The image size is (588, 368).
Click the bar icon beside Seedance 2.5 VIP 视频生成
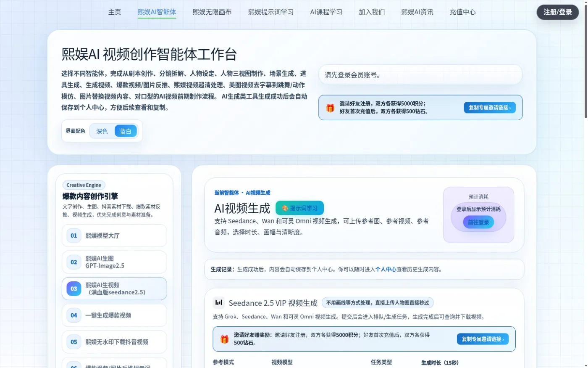click(219, 302)
